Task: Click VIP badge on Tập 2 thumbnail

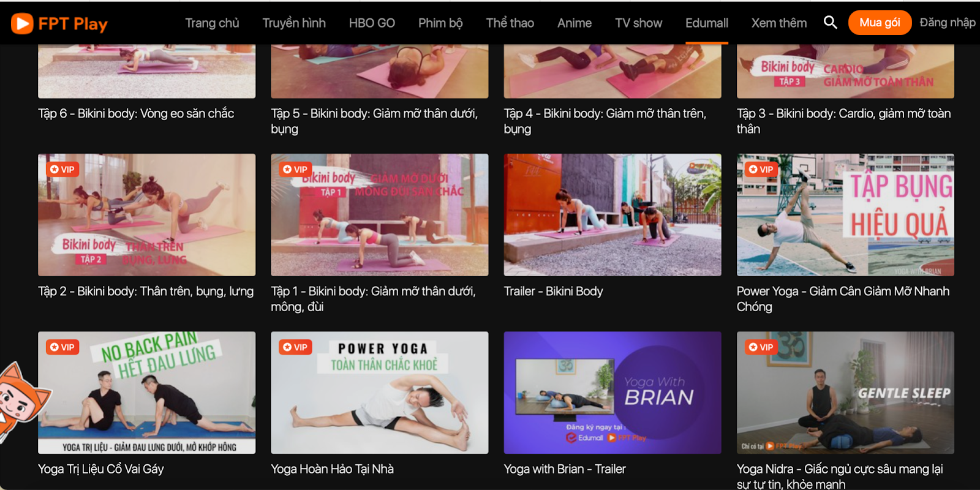Action: pos(62,169)
